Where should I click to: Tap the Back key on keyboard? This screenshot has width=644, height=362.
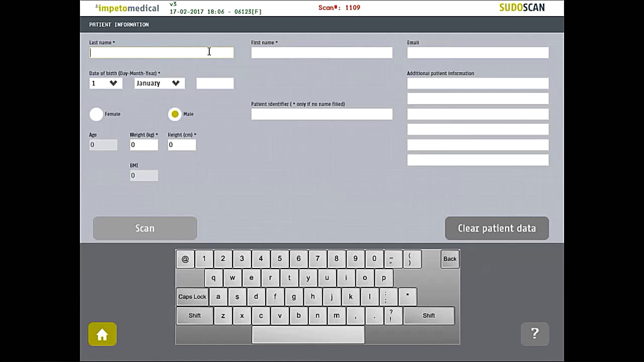tap(450, 259)
